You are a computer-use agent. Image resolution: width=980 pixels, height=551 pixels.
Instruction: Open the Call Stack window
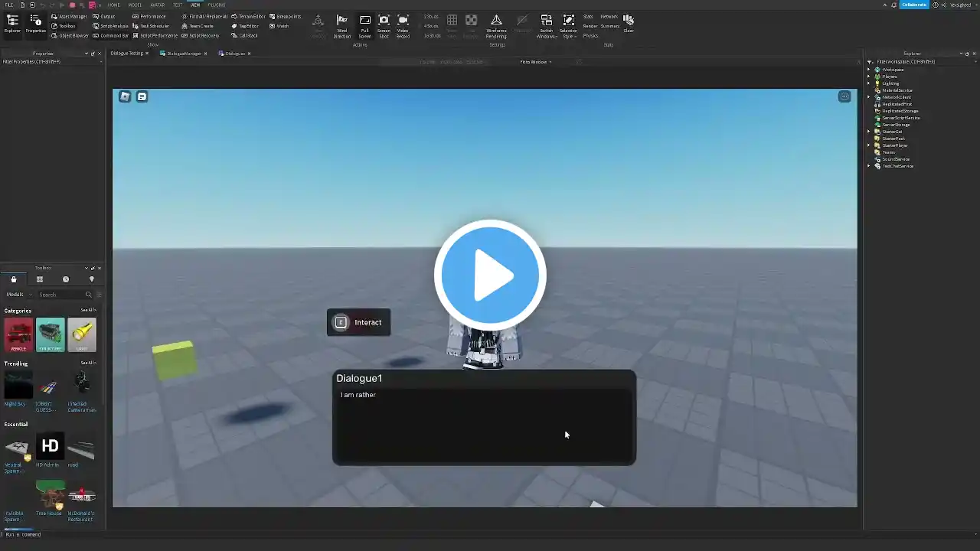tap(245, 35)
